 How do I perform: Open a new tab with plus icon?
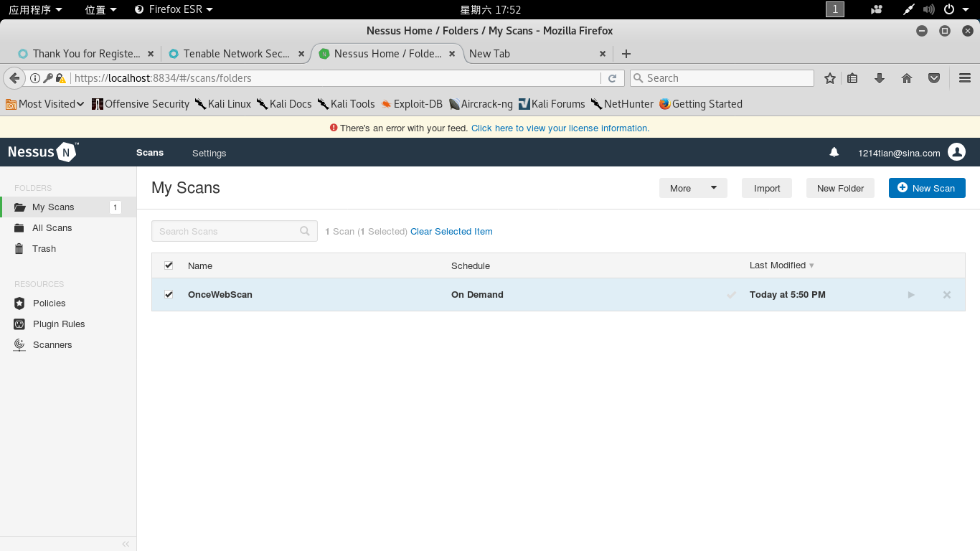tap(626, 54)
